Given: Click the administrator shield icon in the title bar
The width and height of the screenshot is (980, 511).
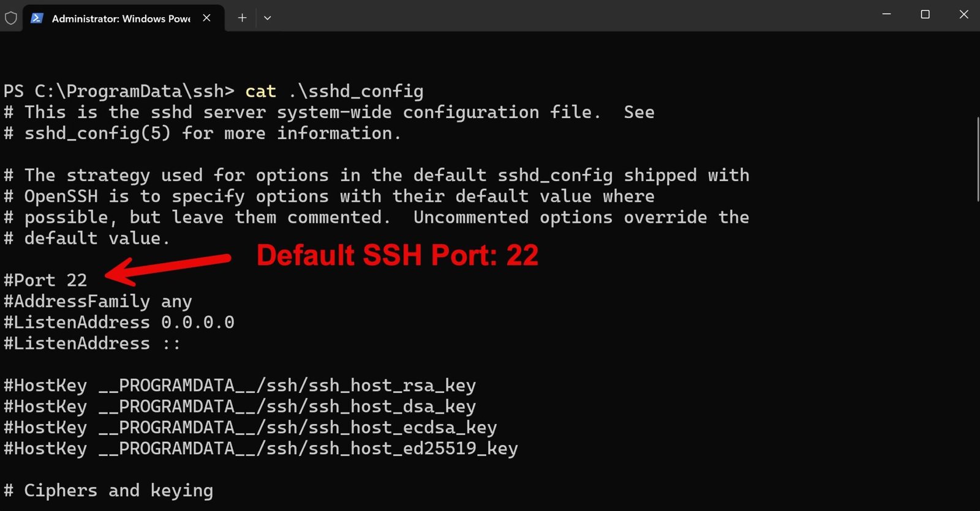Looking at the screenshot, I should pyautogui.click(x=11, y=18).
